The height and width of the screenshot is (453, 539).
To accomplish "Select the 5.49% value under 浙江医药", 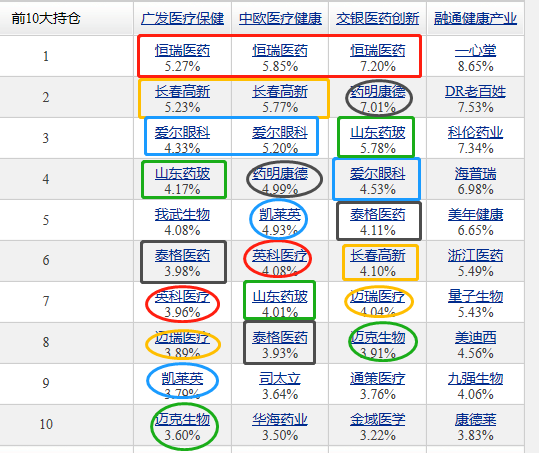I will coord(475,271).
